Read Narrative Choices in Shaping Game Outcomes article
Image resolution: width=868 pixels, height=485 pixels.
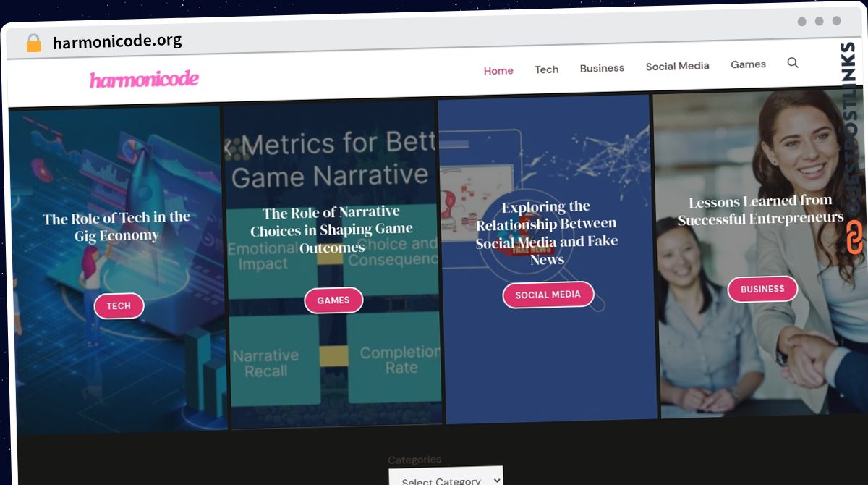coord(332,229)
